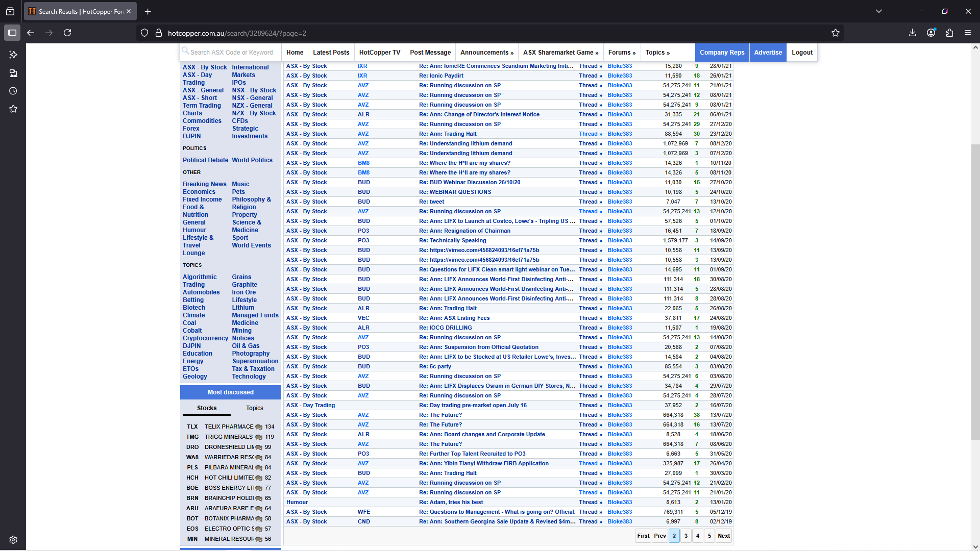
Task: Open Latest Posts menu item
Action: coord(331,52)
